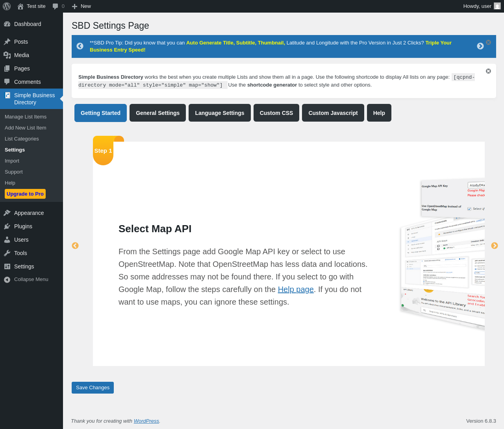This screenshot has height=429, width=504.
Task: Switch to the General Settings tab
Action: point(157,113)
